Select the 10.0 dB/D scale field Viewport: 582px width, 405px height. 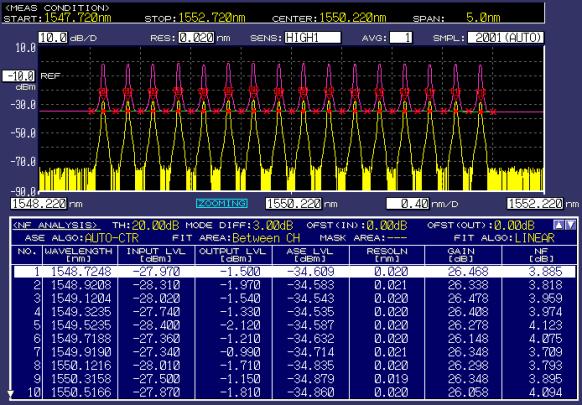(52, 37)
